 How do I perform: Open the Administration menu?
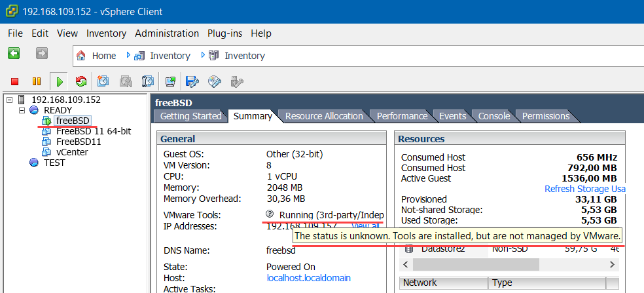(167, 33)
